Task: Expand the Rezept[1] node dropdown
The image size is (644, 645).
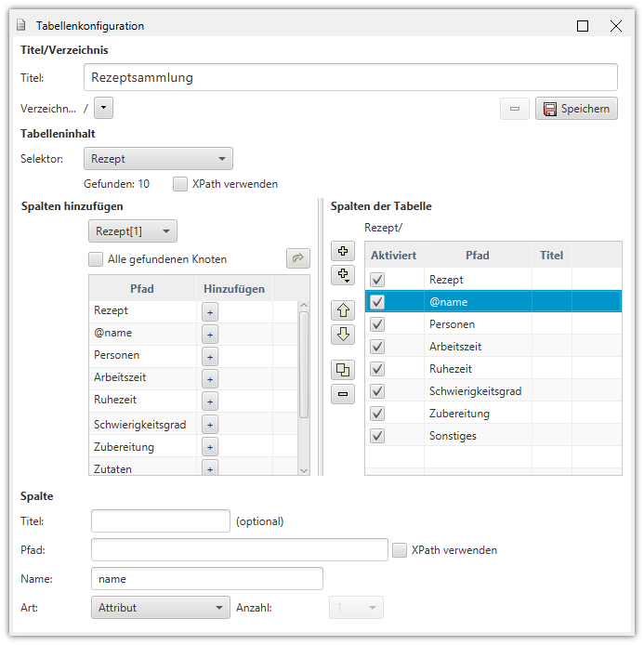Action: 133,231
